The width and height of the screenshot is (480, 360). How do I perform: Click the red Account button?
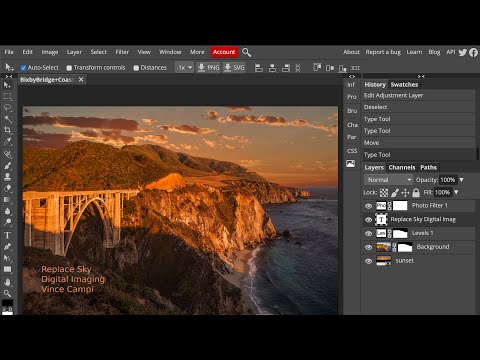click(x=224, y=52)
